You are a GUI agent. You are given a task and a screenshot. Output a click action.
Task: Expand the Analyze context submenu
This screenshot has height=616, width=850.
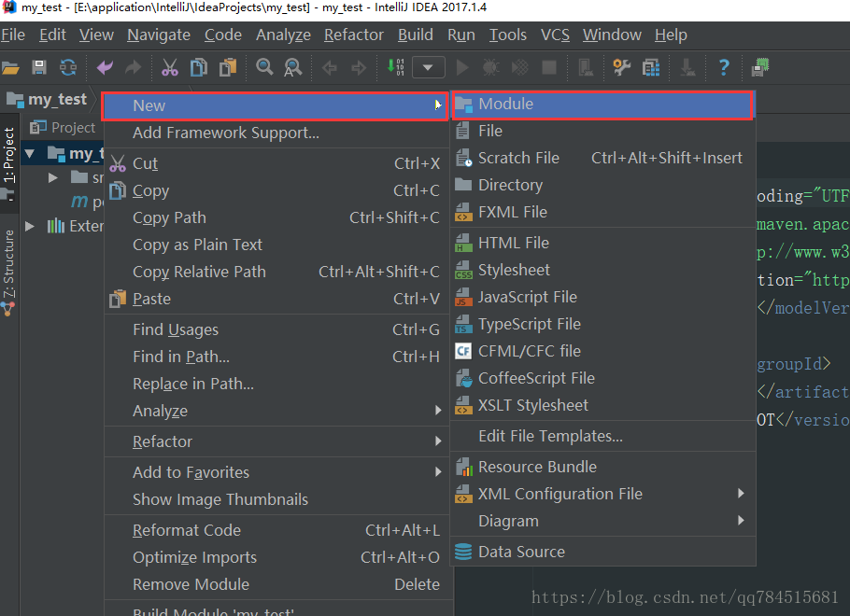point(276,412)
